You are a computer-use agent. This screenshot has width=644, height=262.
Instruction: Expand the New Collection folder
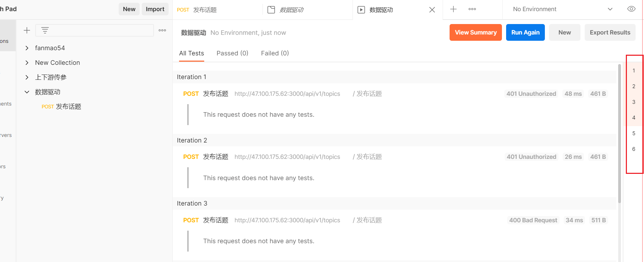tap(27, 63)
